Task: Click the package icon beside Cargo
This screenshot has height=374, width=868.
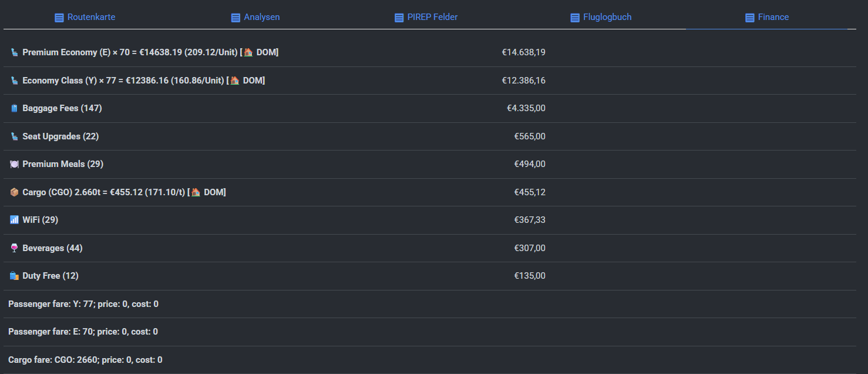Action: 14,192
